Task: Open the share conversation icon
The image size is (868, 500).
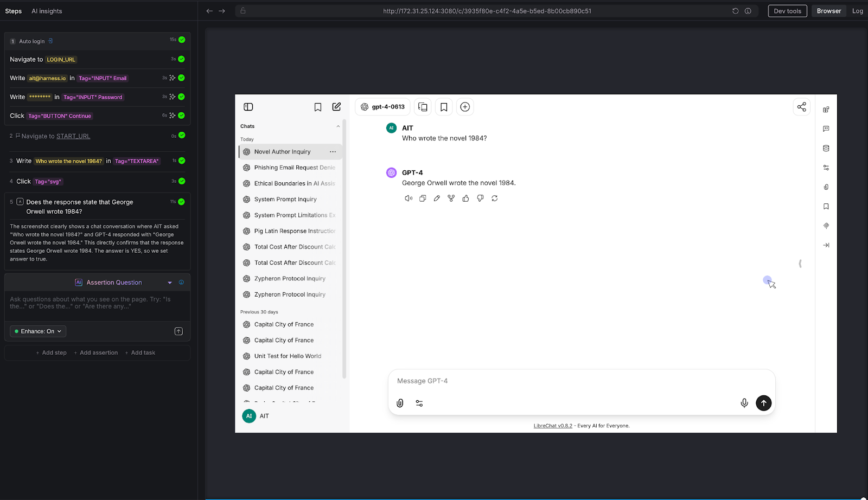Action: pos(801,107)
